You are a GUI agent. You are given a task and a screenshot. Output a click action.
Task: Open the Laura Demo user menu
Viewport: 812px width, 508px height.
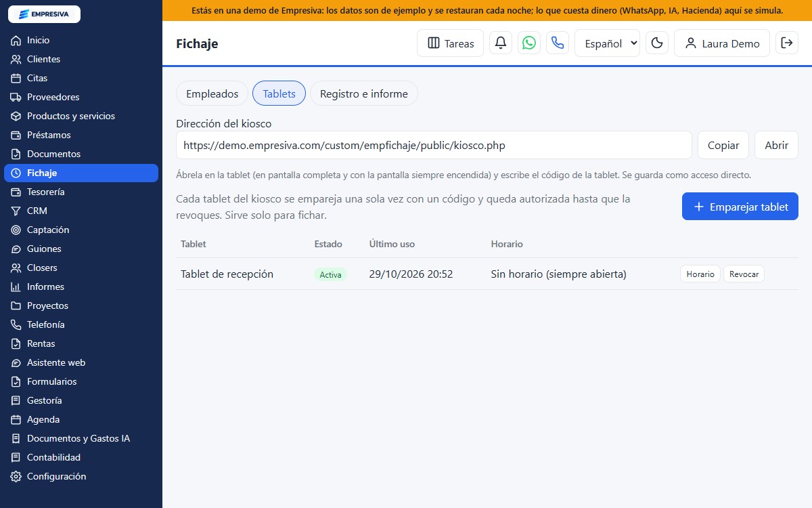coord(722,43)
